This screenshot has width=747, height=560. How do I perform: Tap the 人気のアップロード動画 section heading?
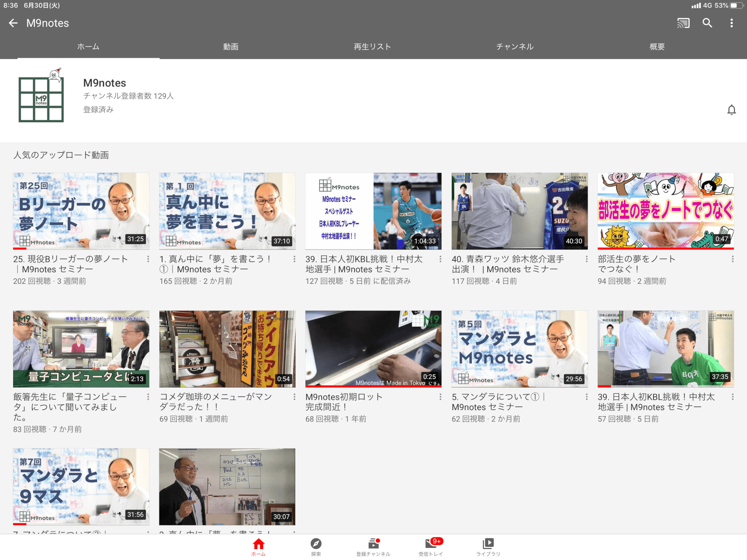[61, 155]
